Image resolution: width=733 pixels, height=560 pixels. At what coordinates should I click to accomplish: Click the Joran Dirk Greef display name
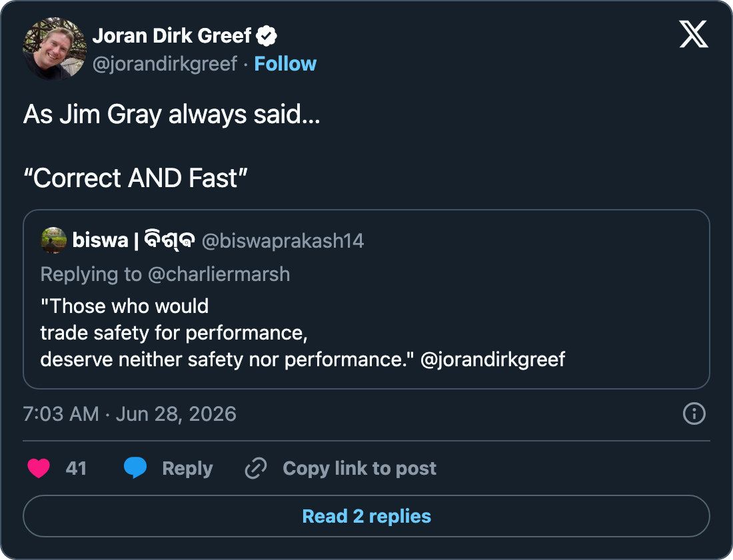172,36
